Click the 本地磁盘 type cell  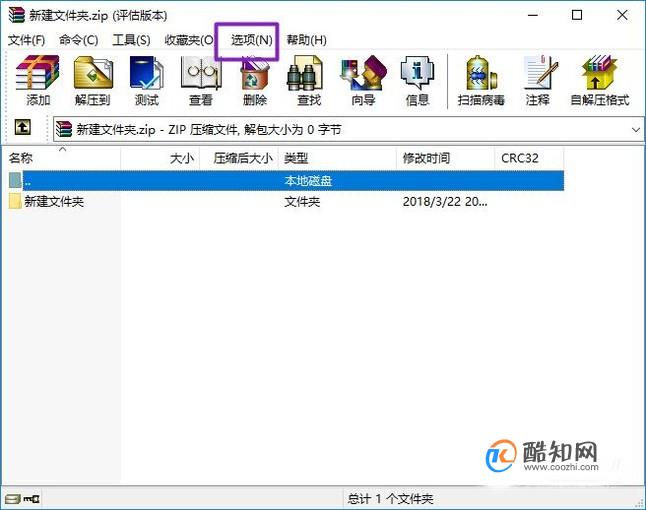pos(308,180)
